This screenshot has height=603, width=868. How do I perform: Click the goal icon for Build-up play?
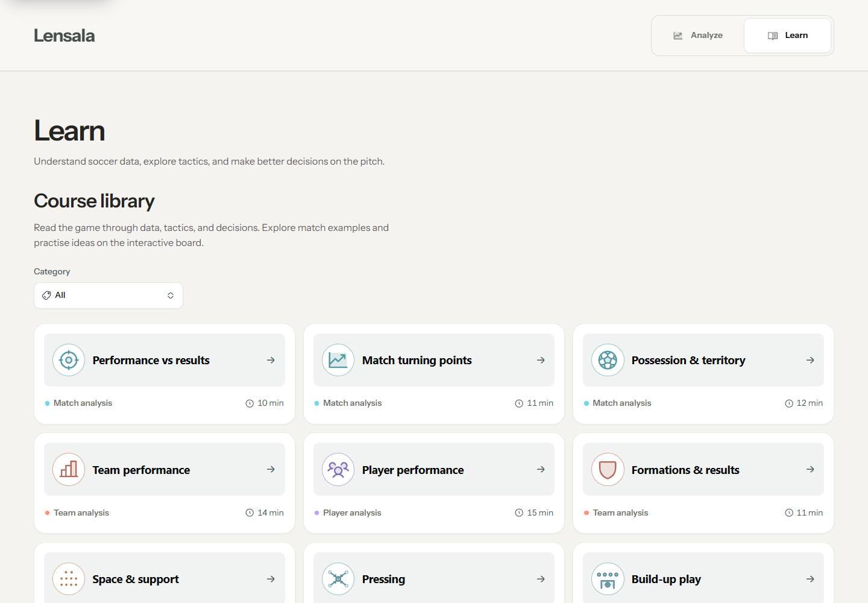click(x=608, y=579)
